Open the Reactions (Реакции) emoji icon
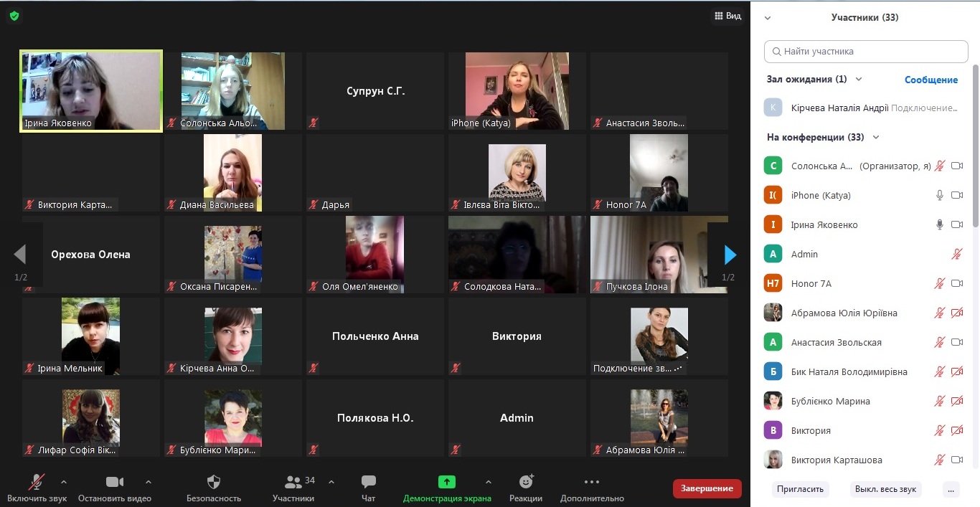 (526, 482)
